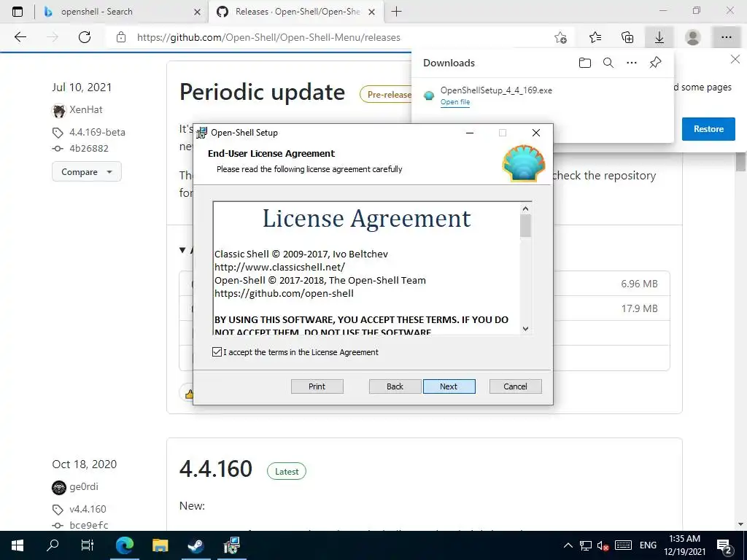Open the taskbar clock and date
This screenshot has width=747, height=560.
(x=684, y=545)
